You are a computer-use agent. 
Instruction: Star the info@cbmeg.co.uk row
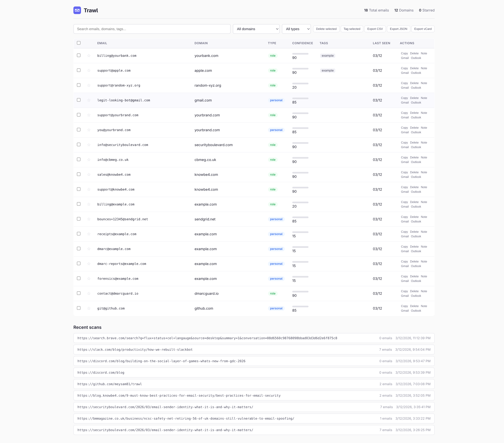89,159
